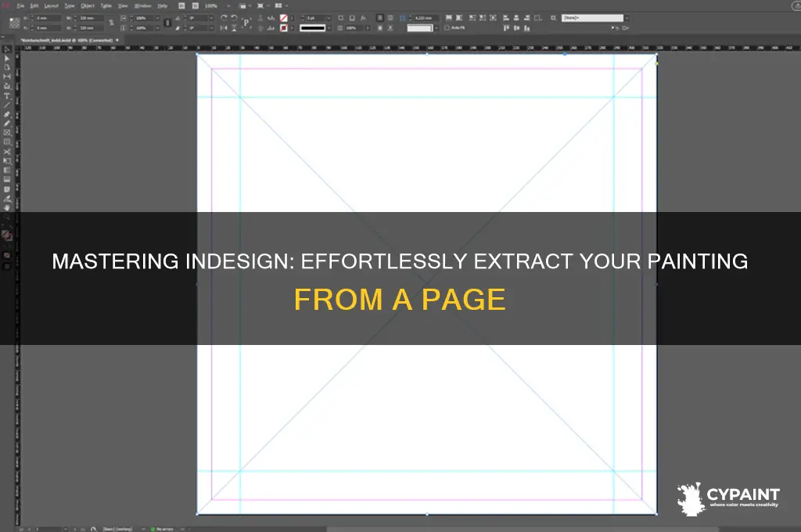This screenshot has width=801, height=532.
Task: Toggle Wrap Around Object Shape option
Action: click(x=379, y=28)
